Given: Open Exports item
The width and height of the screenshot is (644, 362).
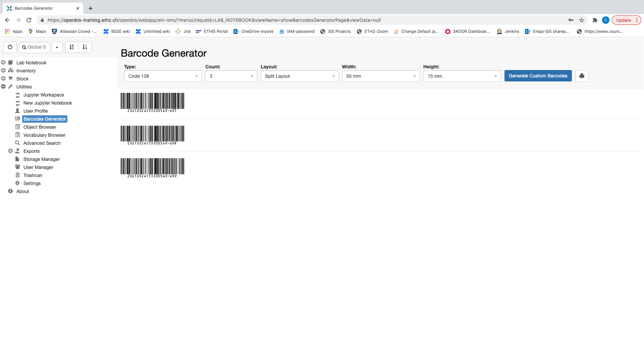Looking at the screenshot, I should [32, 151].
